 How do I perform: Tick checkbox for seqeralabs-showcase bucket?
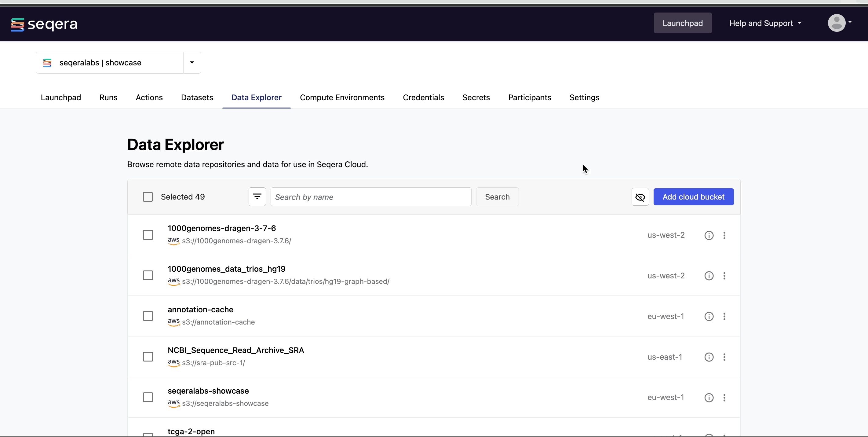(148, 397)
